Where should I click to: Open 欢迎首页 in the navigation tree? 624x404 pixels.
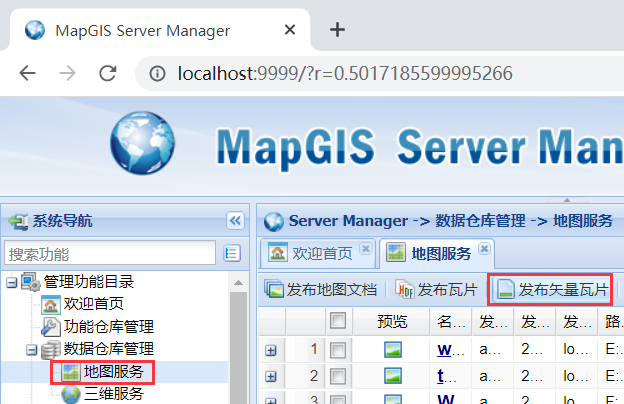point(94,304)
